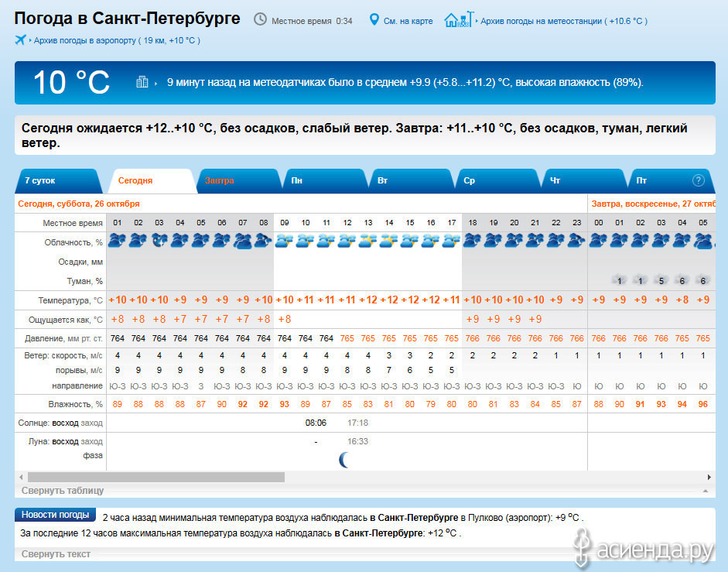Viewport: 728px width, 572px height.
Task: Collapse table using the small up triangle
Action: pyautogui.click(x=706, y=491)
